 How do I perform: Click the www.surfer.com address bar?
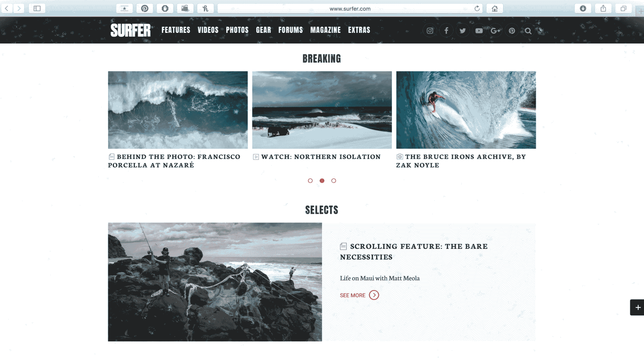(350, 9)
